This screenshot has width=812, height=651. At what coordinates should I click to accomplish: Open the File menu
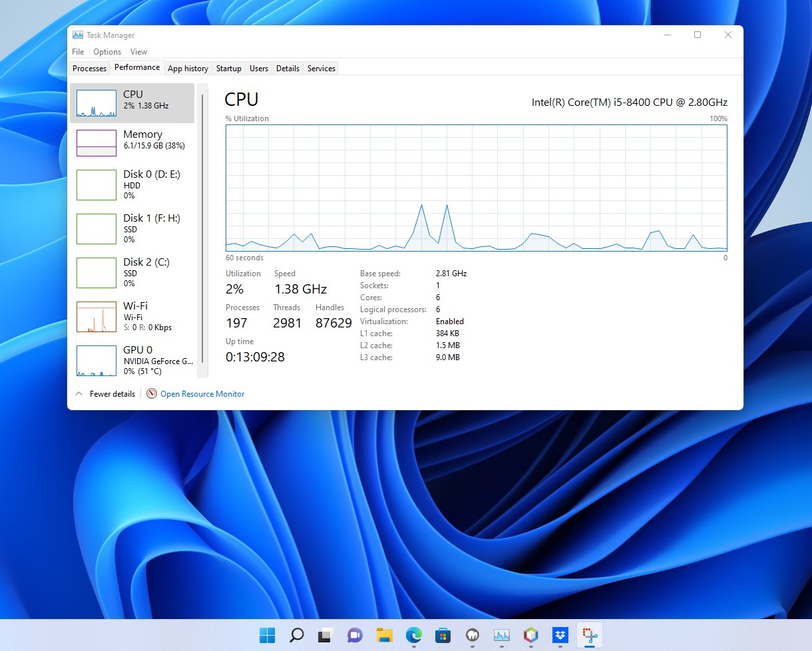tap(78, 51)
